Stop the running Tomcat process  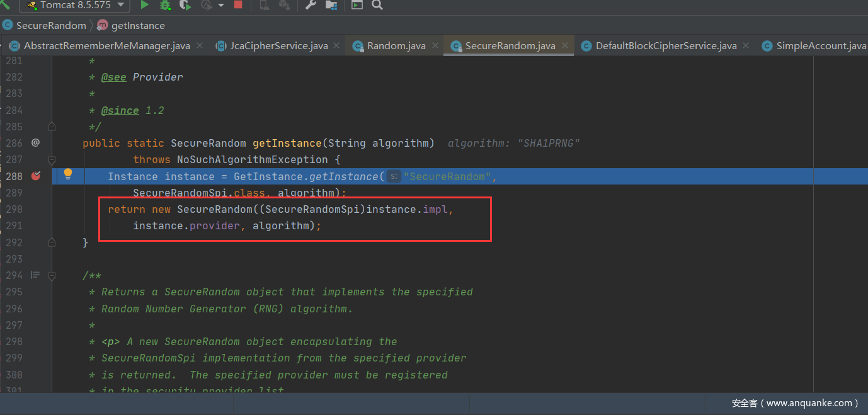238,5
